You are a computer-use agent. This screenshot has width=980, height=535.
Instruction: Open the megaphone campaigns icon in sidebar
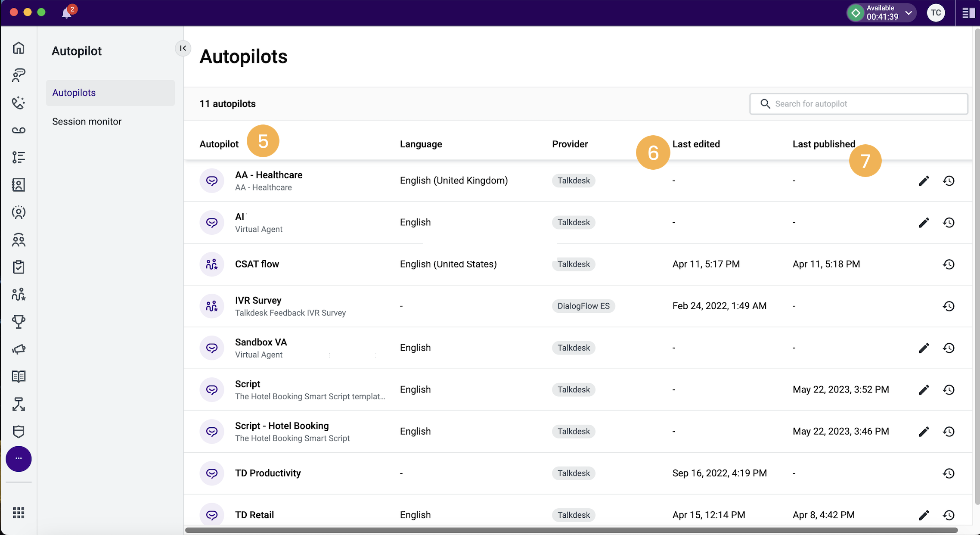(x=19, y=349)
